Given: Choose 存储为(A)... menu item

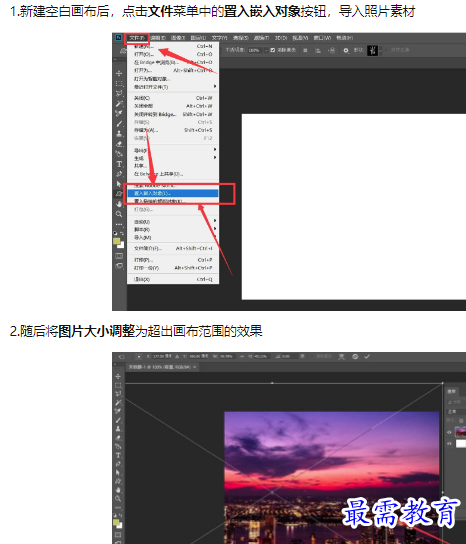Looking at the screenshot, I should coord(172,130).
